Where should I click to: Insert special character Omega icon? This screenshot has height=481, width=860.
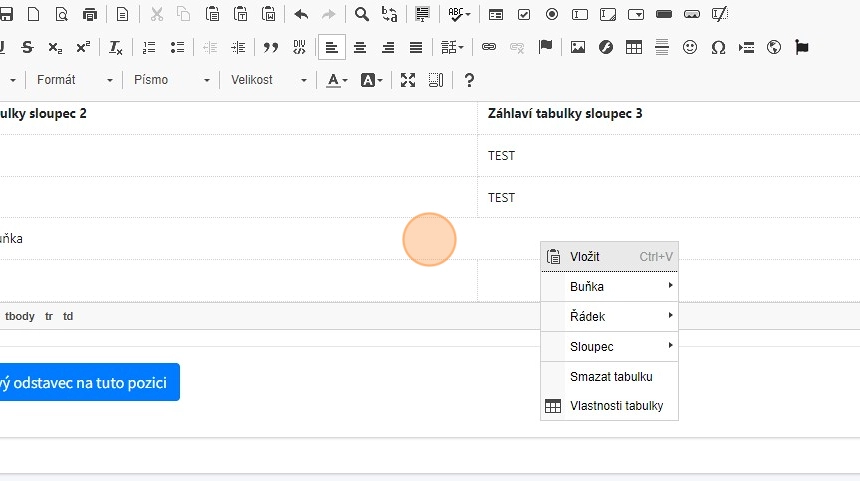click(x=718, y=47)
